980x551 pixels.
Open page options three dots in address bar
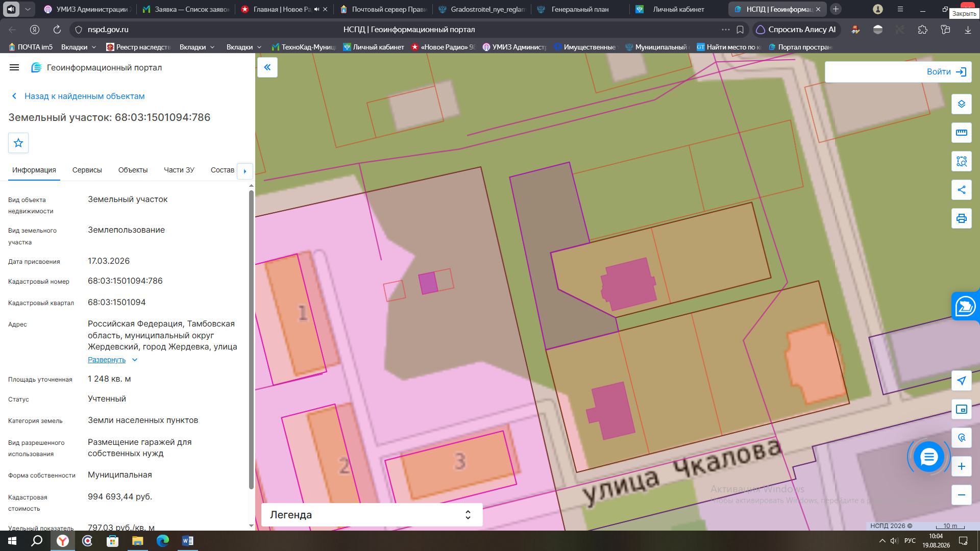point(725,30)
